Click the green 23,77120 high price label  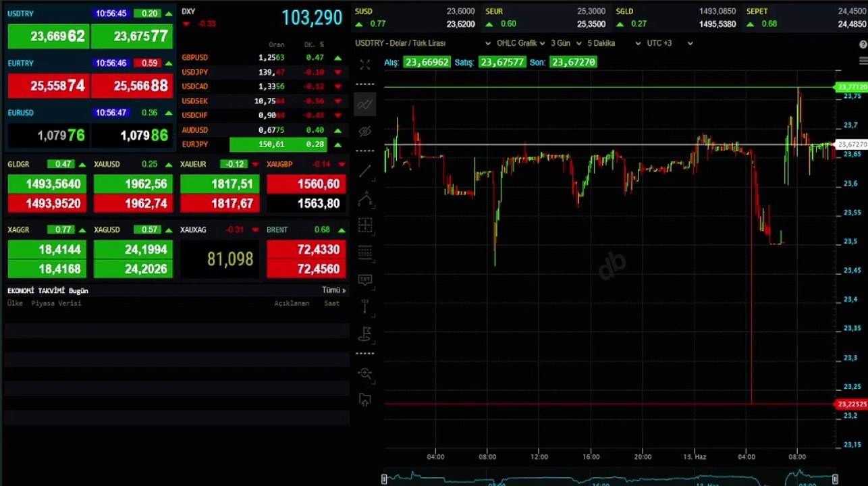tap(851, 87)
